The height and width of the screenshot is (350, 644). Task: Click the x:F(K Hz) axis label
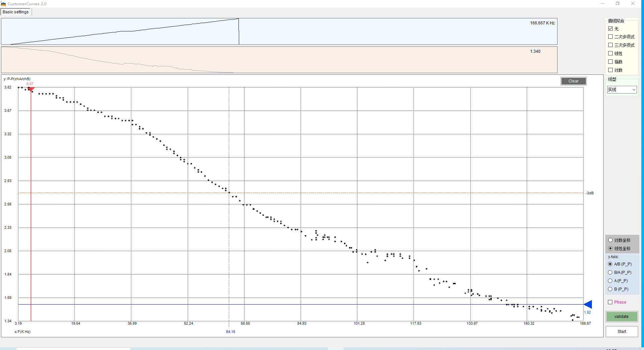pyautogui.click(x=22, y=332)
